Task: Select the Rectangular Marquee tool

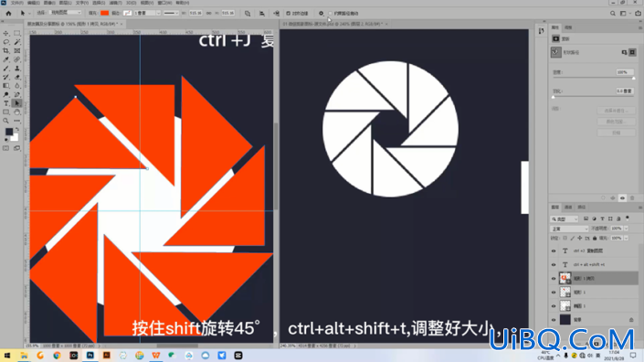Action: (x=16, y=33)
